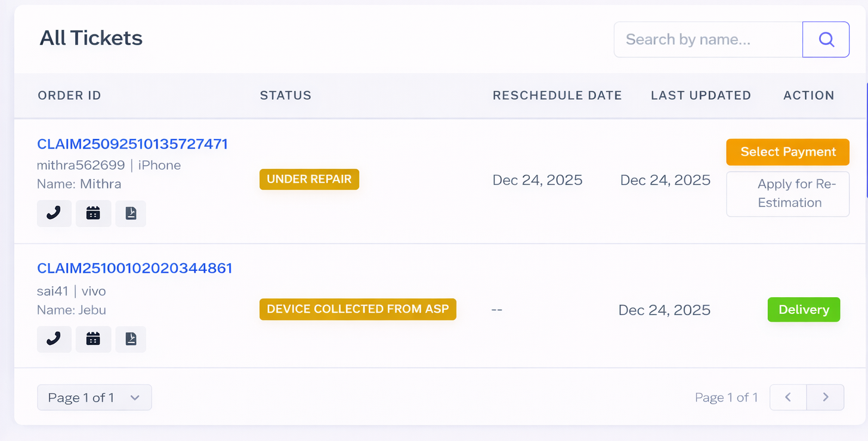Screen dimensions: 868x441
Task: Click document icon for Jebu's ticket
Action: (x=131, y=339)
